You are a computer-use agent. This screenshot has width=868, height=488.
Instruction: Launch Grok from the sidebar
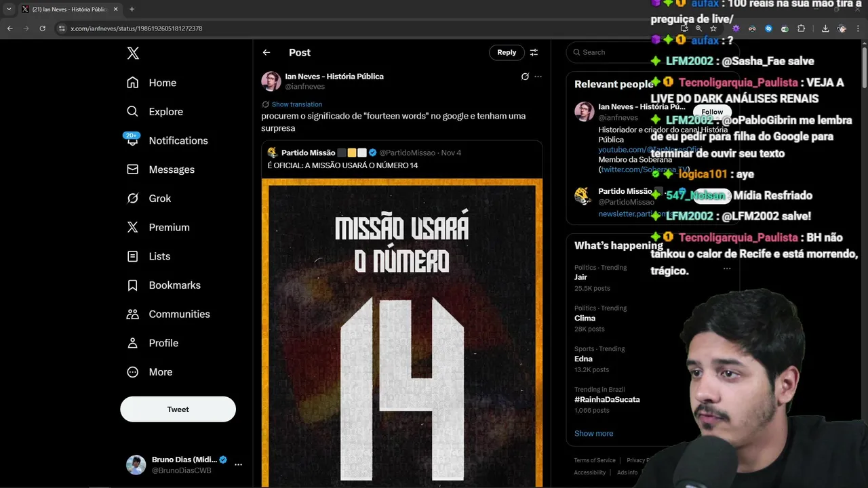[149, 199]
